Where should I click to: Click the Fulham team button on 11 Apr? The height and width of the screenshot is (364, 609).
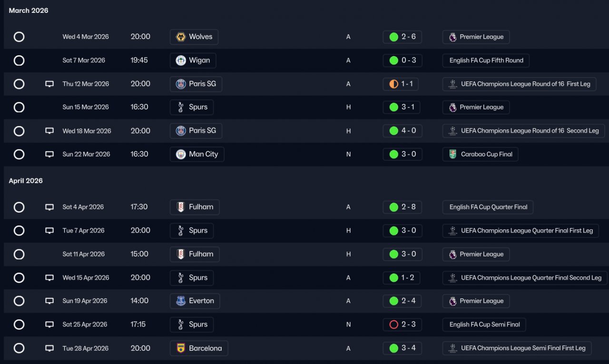(x=195, y=254)
